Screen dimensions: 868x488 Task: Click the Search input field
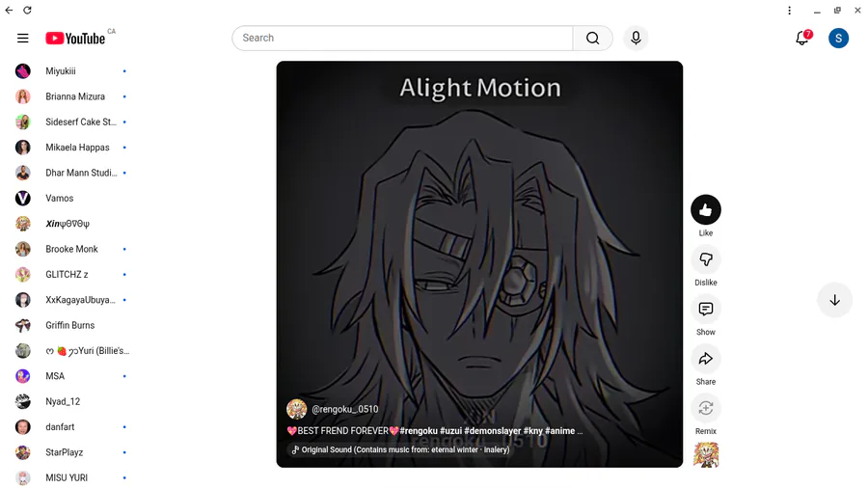coord(403,39)
